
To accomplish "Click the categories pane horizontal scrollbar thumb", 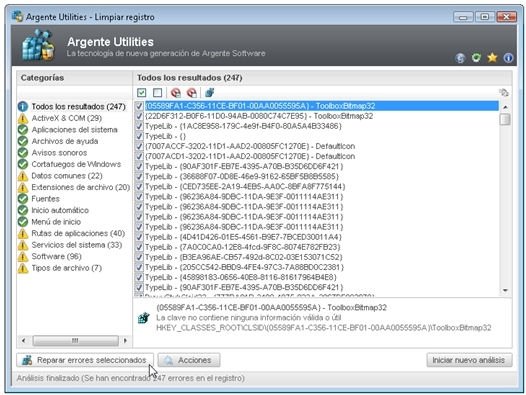I will 75,341.
